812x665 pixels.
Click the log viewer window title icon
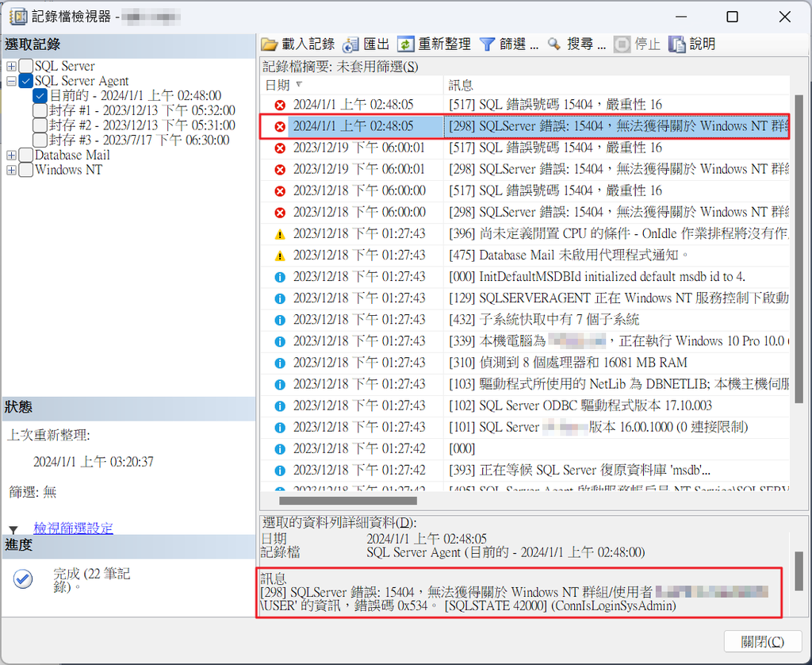18,17
